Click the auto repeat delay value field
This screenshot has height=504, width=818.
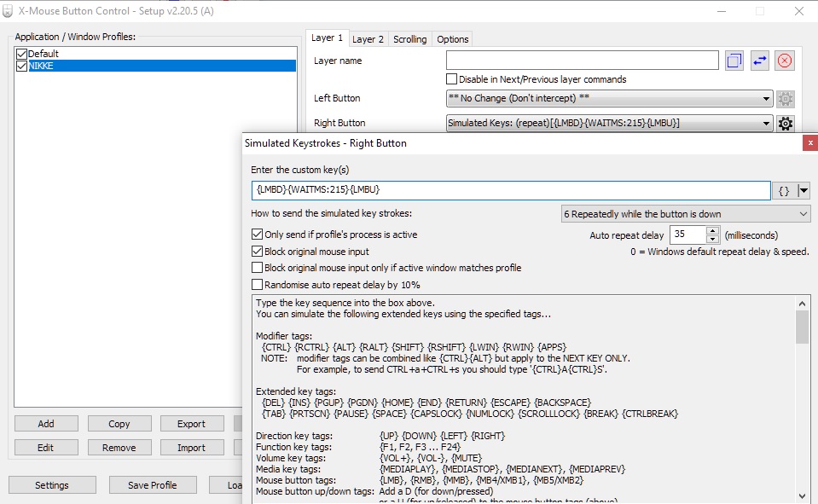[x=687, y=235]
